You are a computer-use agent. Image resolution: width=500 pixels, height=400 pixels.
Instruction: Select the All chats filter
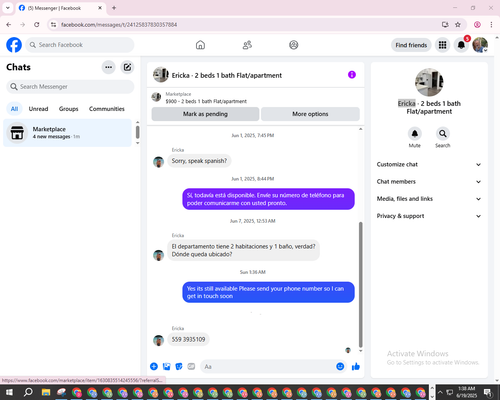pos(14,109)
